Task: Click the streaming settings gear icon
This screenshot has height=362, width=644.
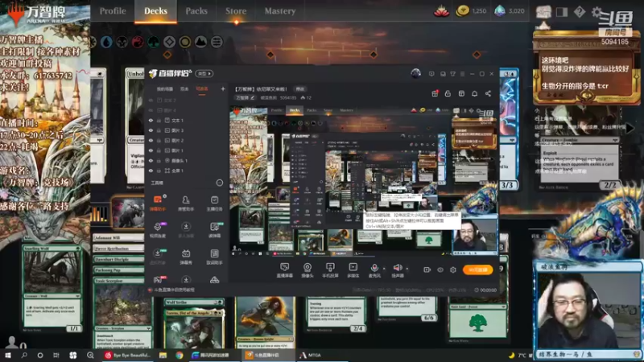Action: coord(453,269)
